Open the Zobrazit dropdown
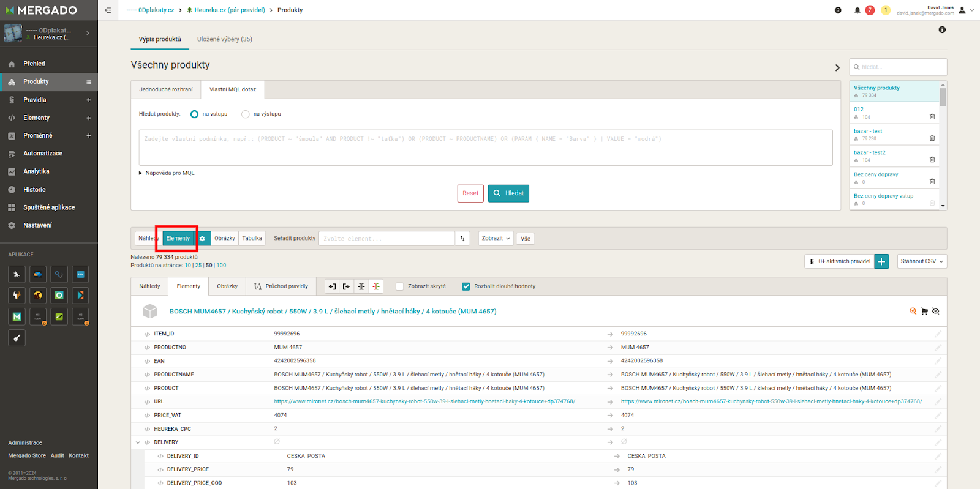Screen dimensions: 980x489 tap(496, 239)
